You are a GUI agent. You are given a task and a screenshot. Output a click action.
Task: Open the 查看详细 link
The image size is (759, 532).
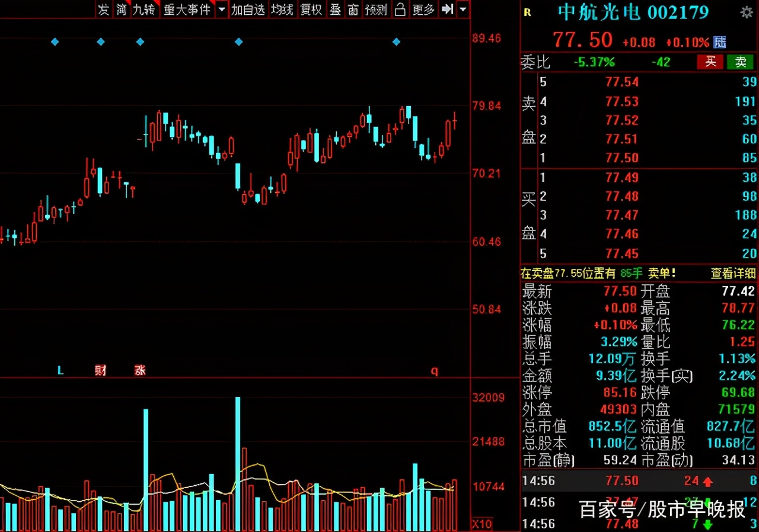click(x=734, y=274)
